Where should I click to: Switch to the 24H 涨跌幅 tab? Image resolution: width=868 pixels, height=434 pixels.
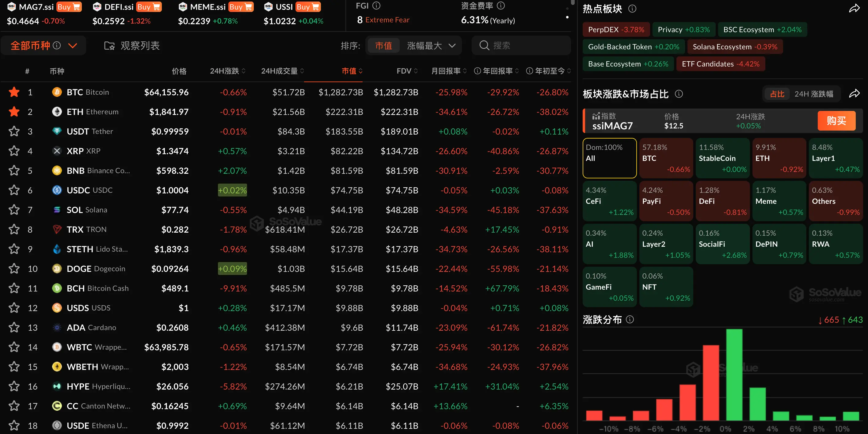(x=814, y=94)
